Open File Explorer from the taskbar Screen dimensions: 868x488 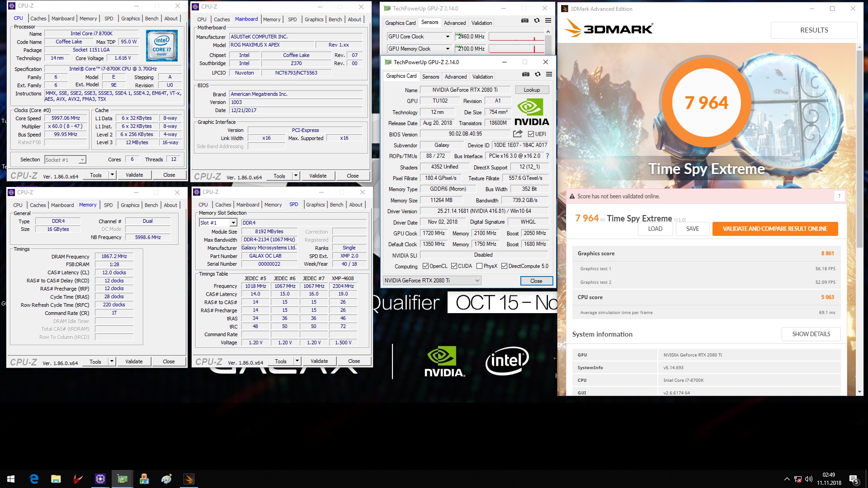[x=56, y=479]
